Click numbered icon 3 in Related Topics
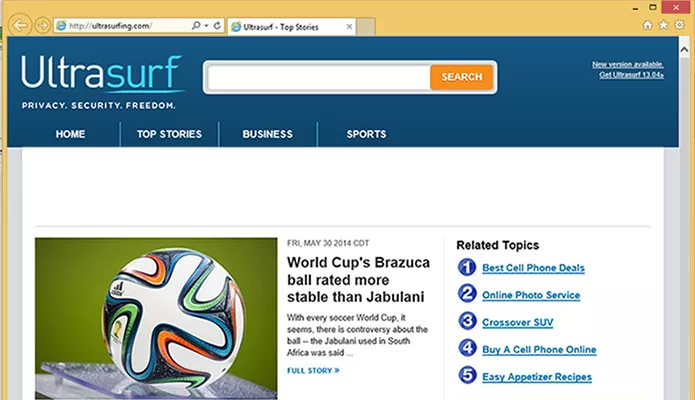The height and width of the screenshot is (400, 695). click(x=467, y=321)
